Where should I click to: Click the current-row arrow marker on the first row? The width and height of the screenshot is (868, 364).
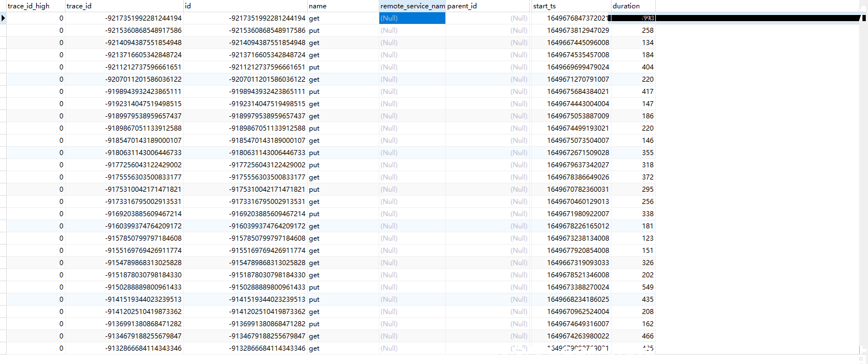[x=3, y=18]
